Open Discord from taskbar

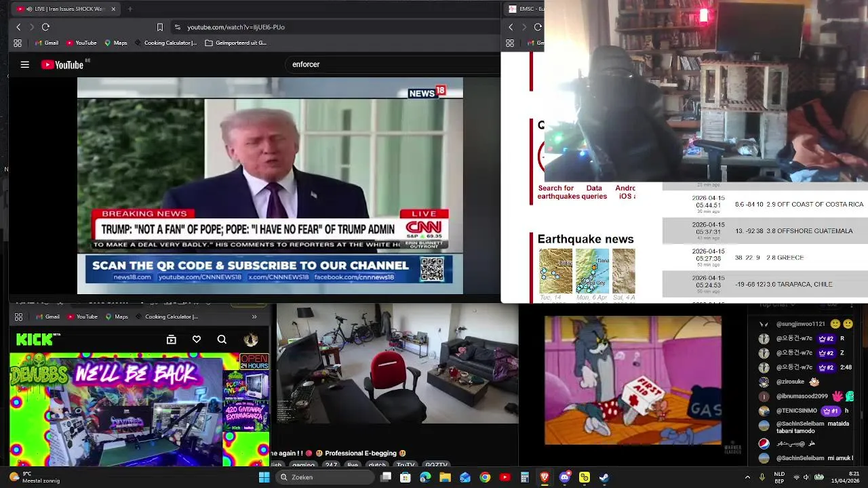pos(565,477)
